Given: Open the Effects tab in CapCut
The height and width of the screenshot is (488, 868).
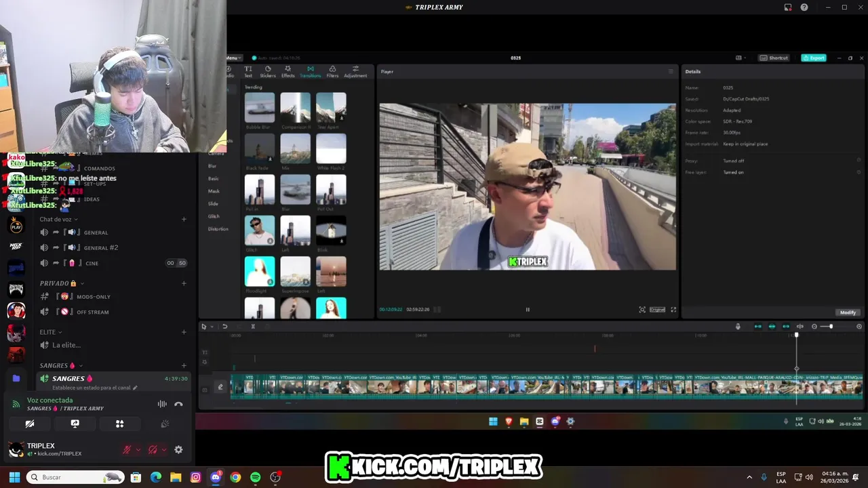Looking at the screenshot, I should click(x=288, y=71).
